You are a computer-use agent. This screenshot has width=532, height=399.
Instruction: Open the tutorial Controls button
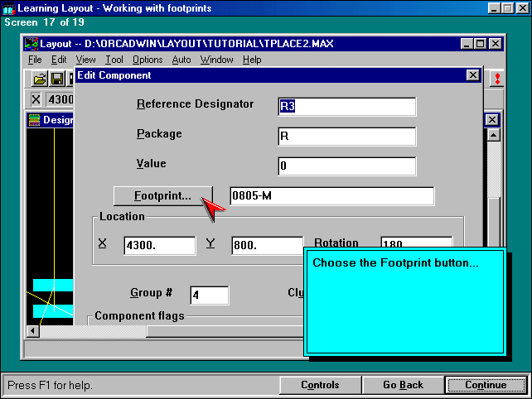(320, 385)
